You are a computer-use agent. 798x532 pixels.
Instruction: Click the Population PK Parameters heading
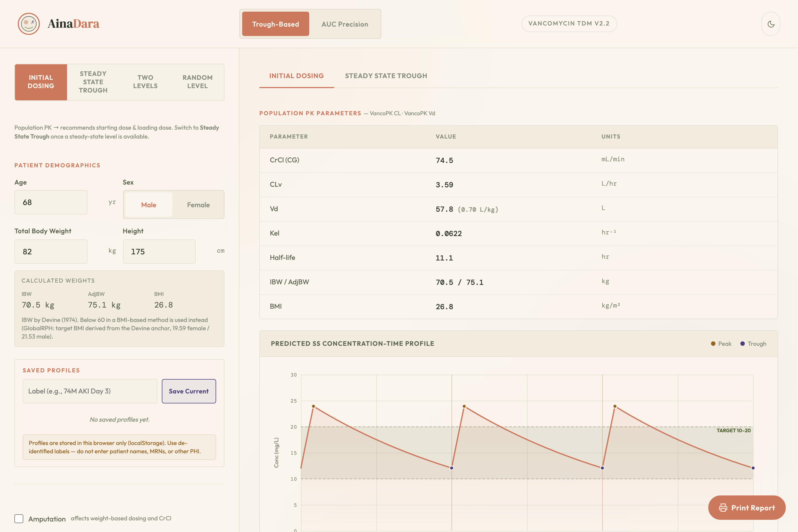tap(310, 113)
